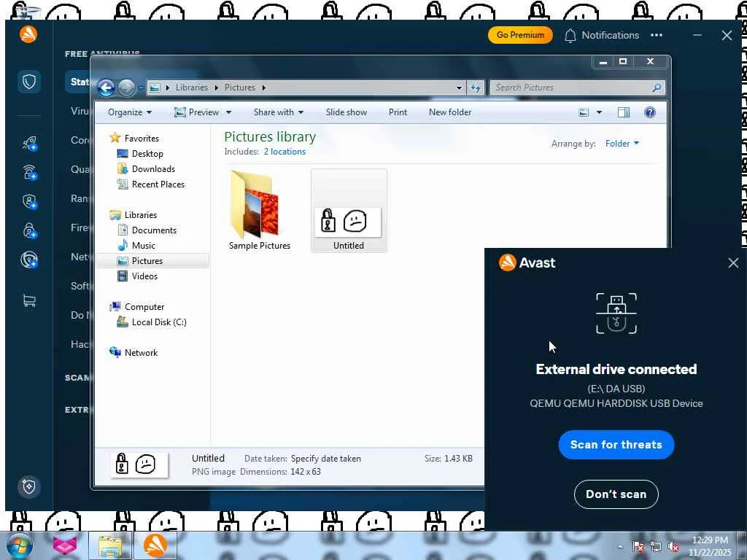
Task: Click the Don't scan button
Action: coord(616,494)
